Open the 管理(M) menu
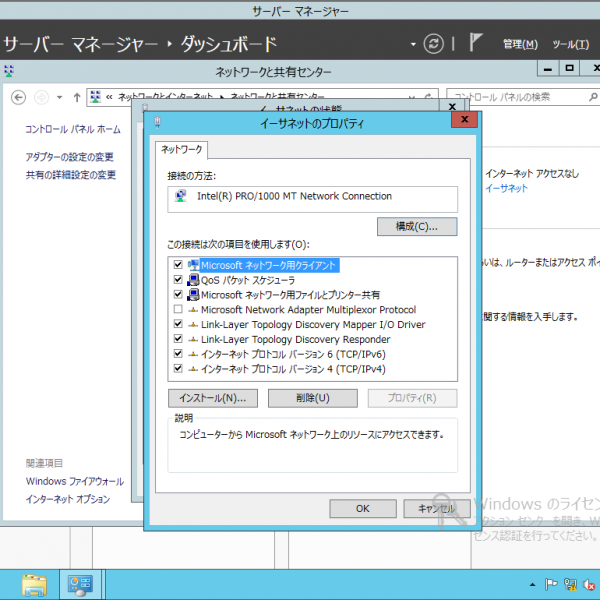Image resolution: width=600 pixels, height=600 pixels. coord(519,44)
